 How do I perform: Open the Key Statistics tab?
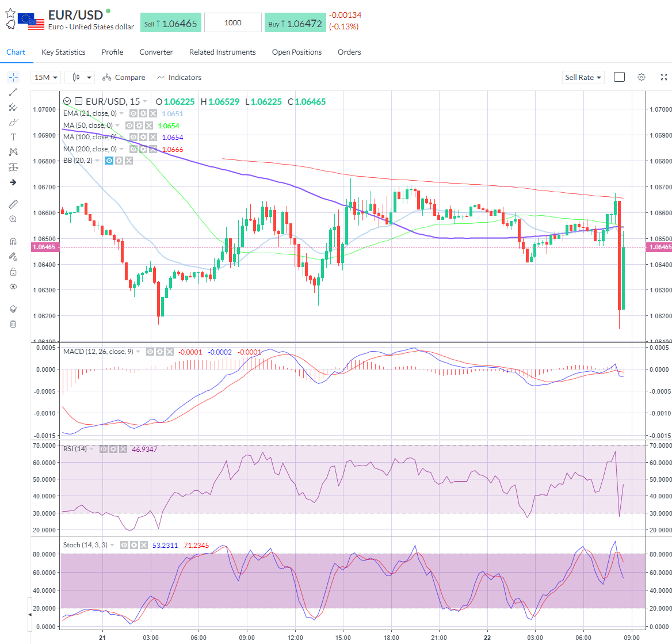coord(63,52)
